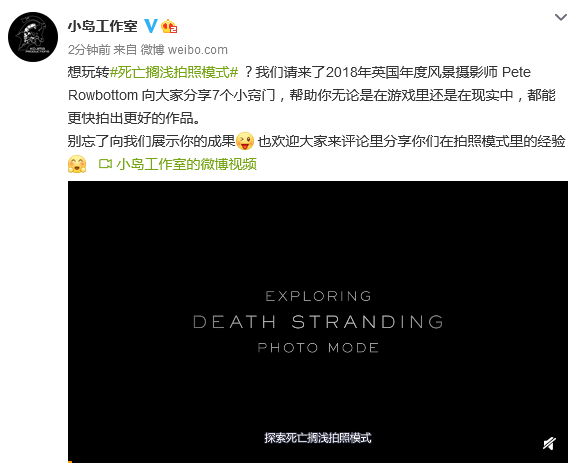Click the hugging face emoji
This screenshot has width=582, height=466.
coord(77,164)
